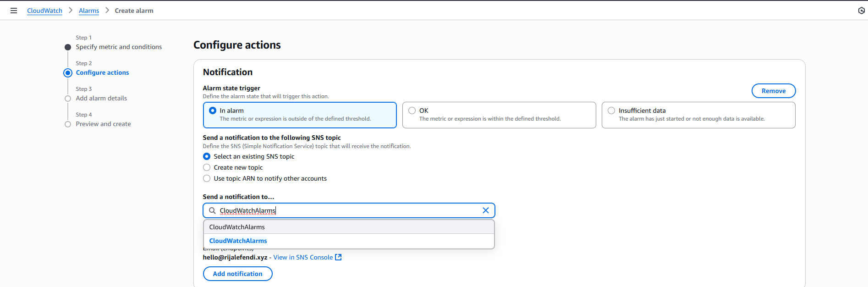Click the clear X in SNS topic search
The height and width of the screenshot is (287, 868).
coord(486,210)
